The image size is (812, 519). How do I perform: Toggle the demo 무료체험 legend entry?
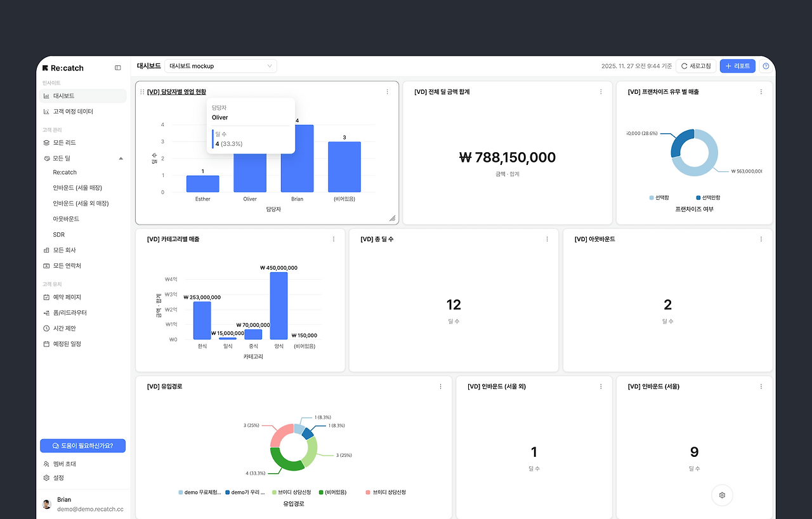point(200,492)
